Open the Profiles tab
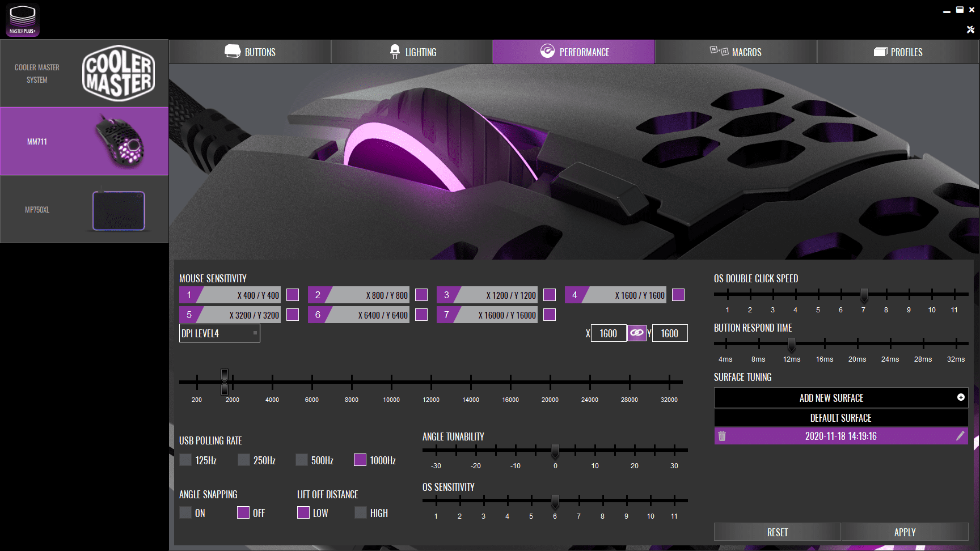The image size is (980, 551). 898,52
